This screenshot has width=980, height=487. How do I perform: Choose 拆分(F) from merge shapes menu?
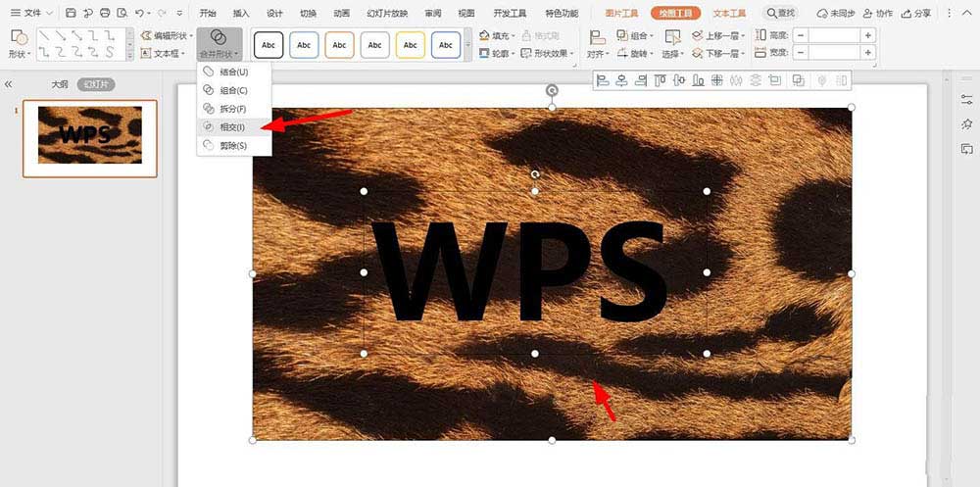[x=234, y=109]
